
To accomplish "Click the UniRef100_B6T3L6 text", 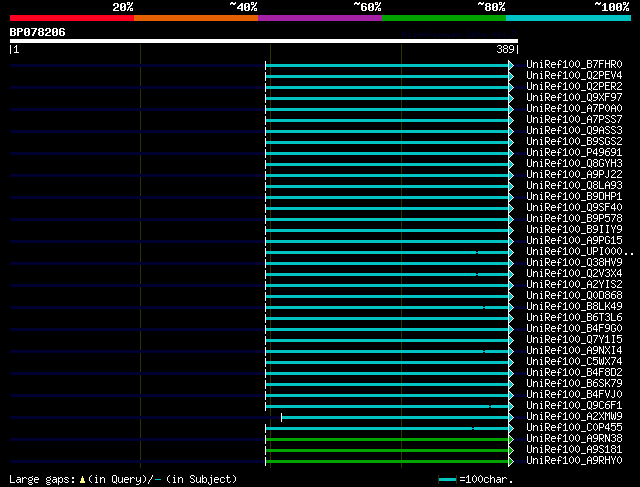I will 574,318.
